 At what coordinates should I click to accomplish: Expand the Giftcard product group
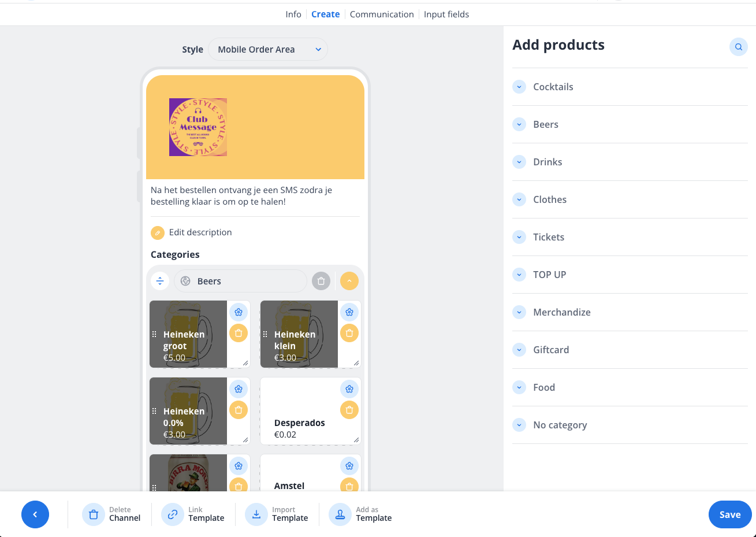pos(519,350)
